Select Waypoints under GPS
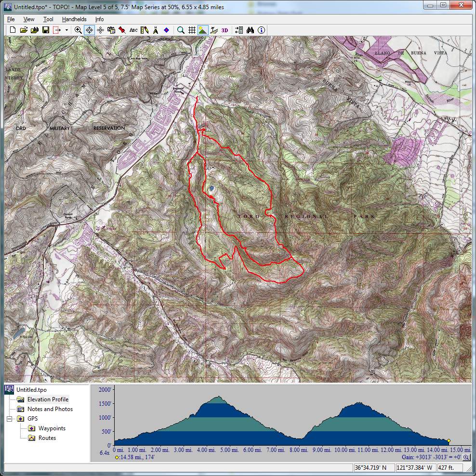 click(52, 428)
